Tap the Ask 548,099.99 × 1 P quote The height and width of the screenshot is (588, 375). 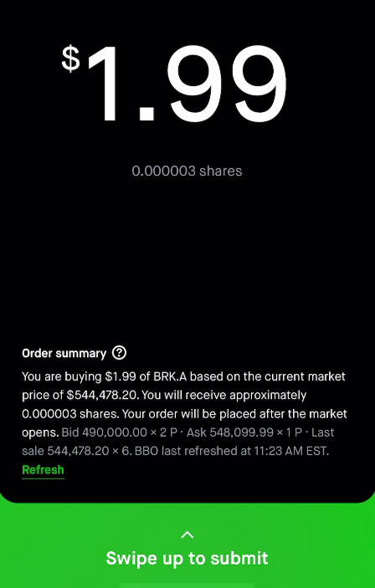(244, 432)
